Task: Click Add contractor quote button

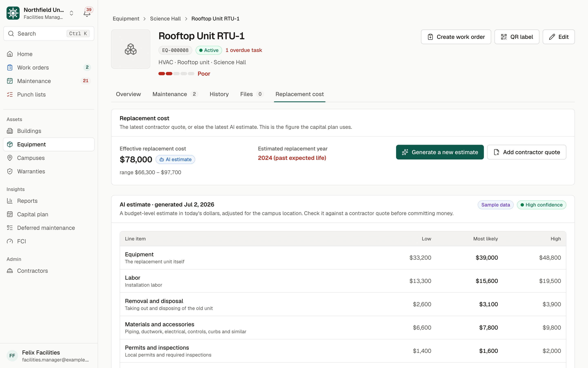Action: [527, 152]
